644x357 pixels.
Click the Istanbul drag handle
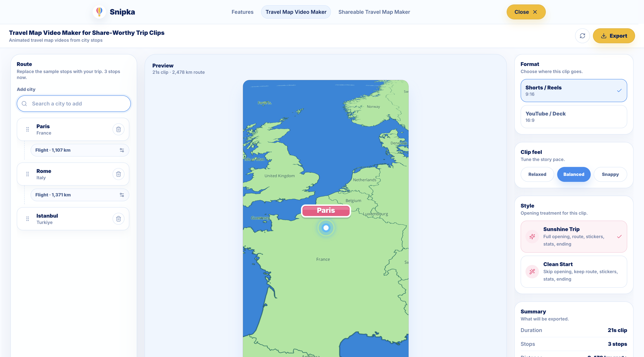click(x=28, y=219)
